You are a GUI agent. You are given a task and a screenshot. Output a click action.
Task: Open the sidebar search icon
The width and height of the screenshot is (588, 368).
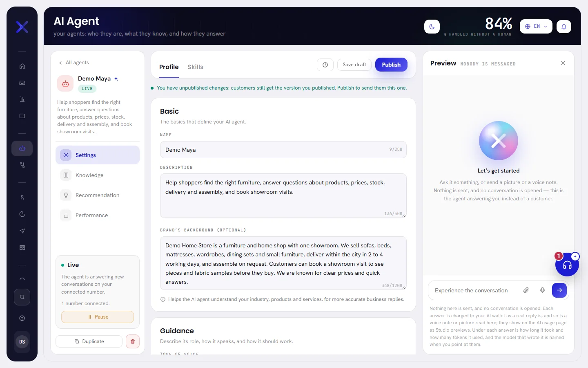(22, 297)
